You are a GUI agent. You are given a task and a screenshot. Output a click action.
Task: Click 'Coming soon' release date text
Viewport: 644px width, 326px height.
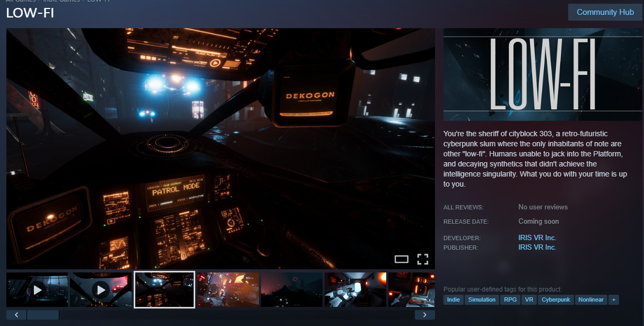[538, 222]
